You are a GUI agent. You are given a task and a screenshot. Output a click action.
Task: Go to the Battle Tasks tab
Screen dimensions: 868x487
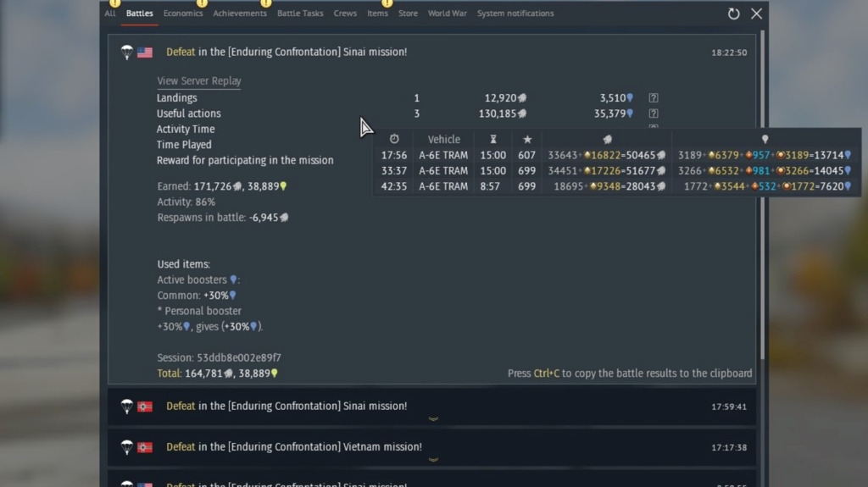tap(300, 14)
